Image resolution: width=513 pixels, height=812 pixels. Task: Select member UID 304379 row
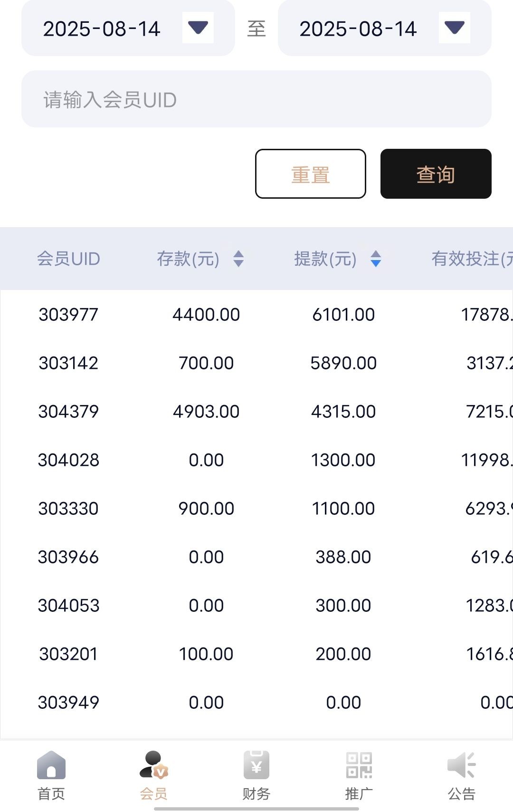(68, 412)
